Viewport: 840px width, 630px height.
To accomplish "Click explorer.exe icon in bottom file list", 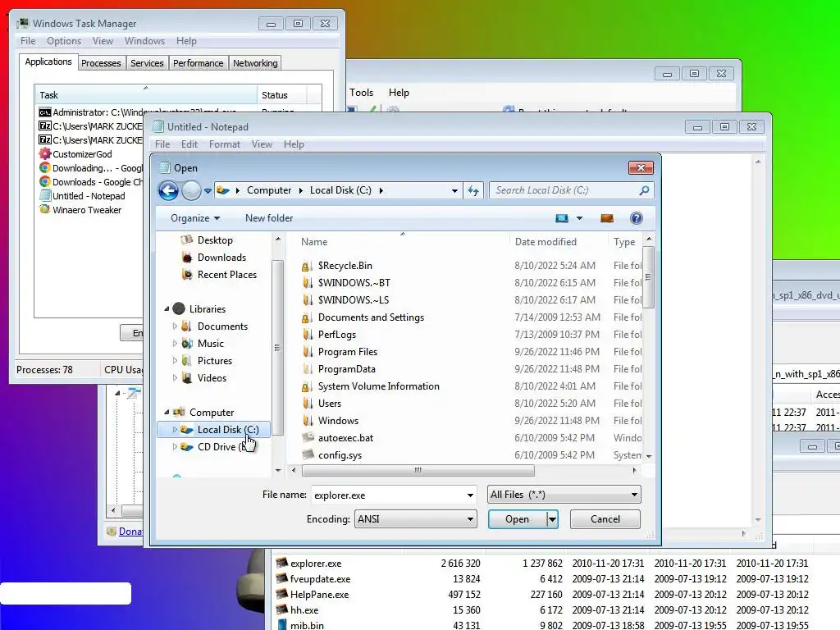I will [x=282, y=563].
